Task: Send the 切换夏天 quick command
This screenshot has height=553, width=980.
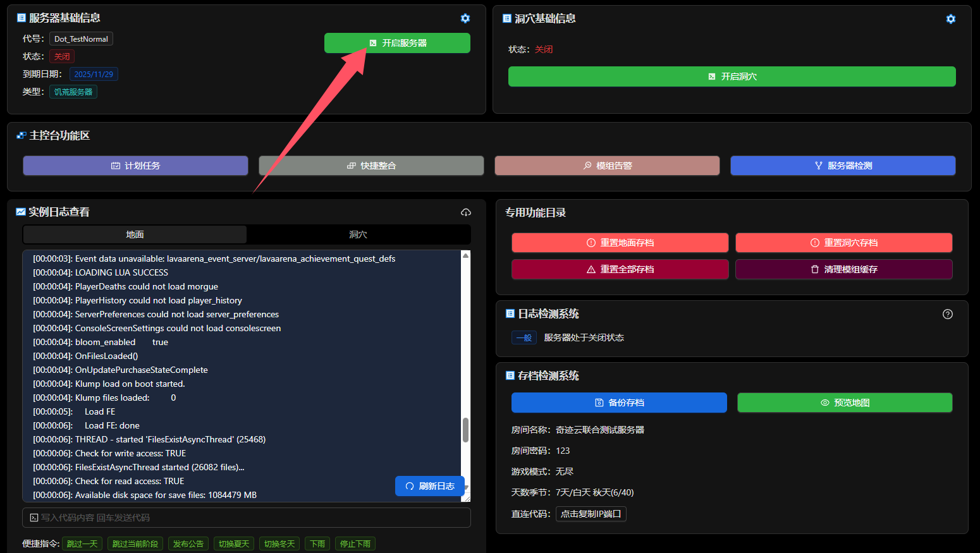Action: (x=234, y=544)
